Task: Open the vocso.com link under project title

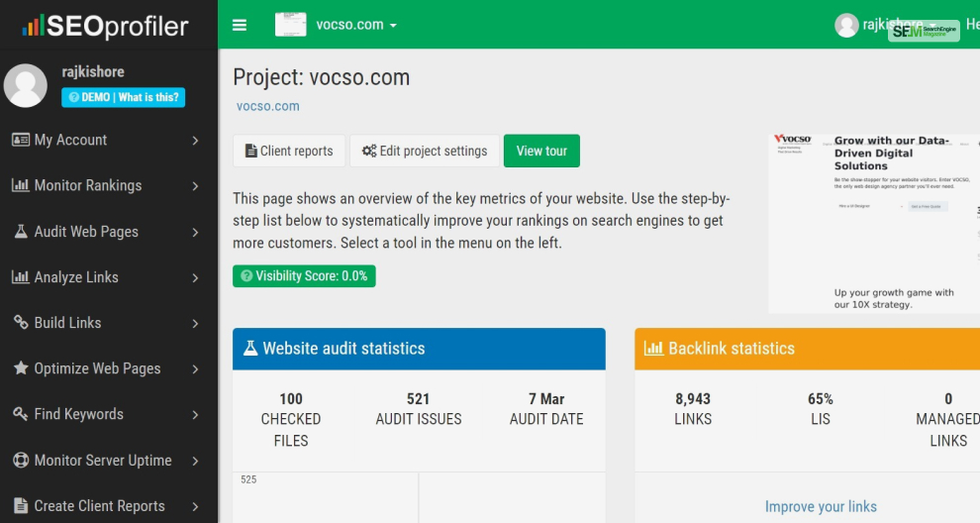Action: (267, 106)
